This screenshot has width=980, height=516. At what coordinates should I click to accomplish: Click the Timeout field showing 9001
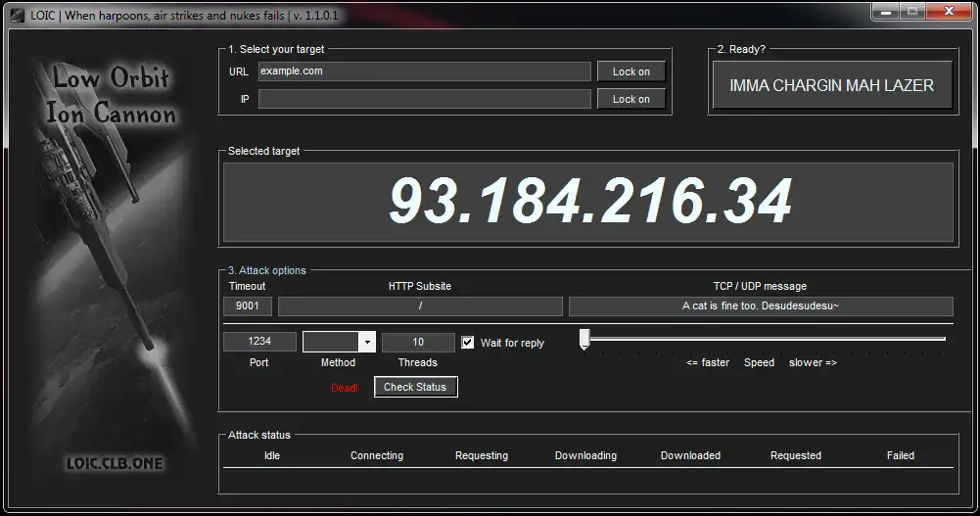tap(248, 306)
